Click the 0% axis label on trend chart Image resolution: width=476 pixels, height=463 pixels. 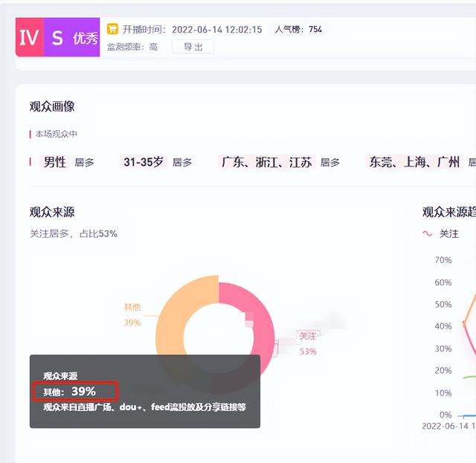pyautogui.click(x=446, y=415)
